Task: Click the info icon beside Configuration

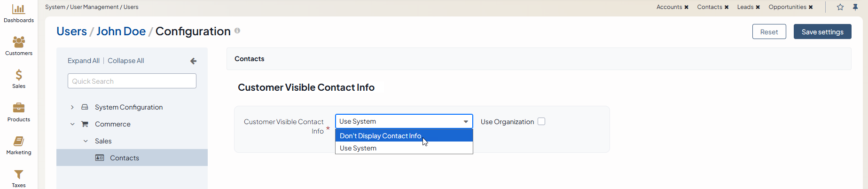Action: [x=237, y=31]
